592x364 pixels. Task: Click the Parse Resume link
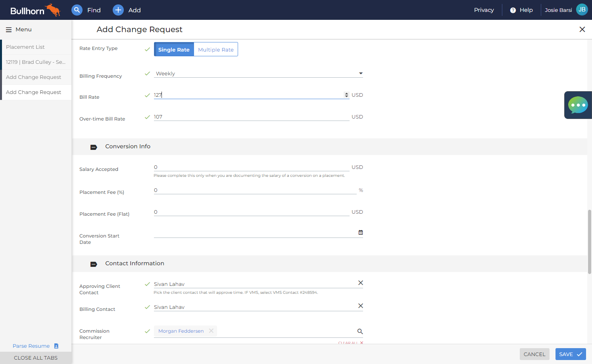31,346
